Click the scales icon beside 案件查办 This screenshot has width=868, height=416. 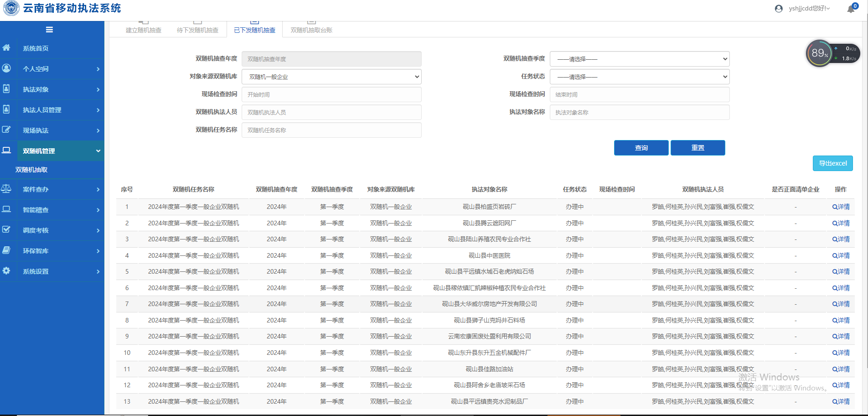(6, 188)
